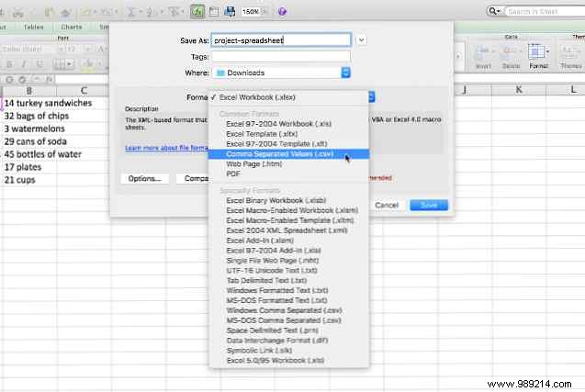Toggle Italic in the ribbon
585x392 pixels.
[24, 64]
